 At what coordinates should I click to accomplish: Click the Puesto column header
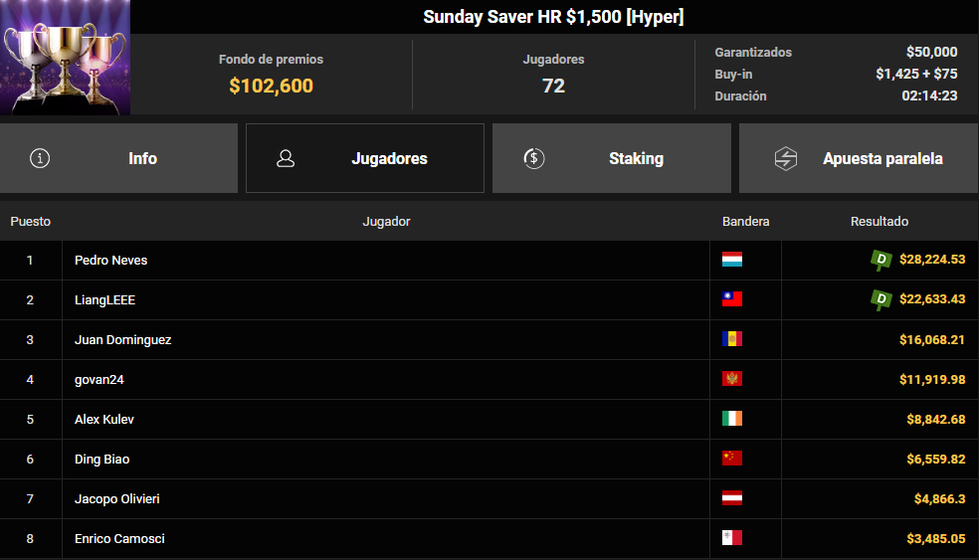[x=31, y=221]
